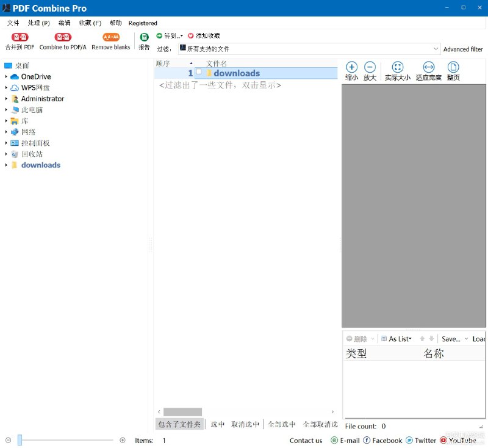Open the As List display dropdown
Screen dimensions: 488x448
point(396,338)
